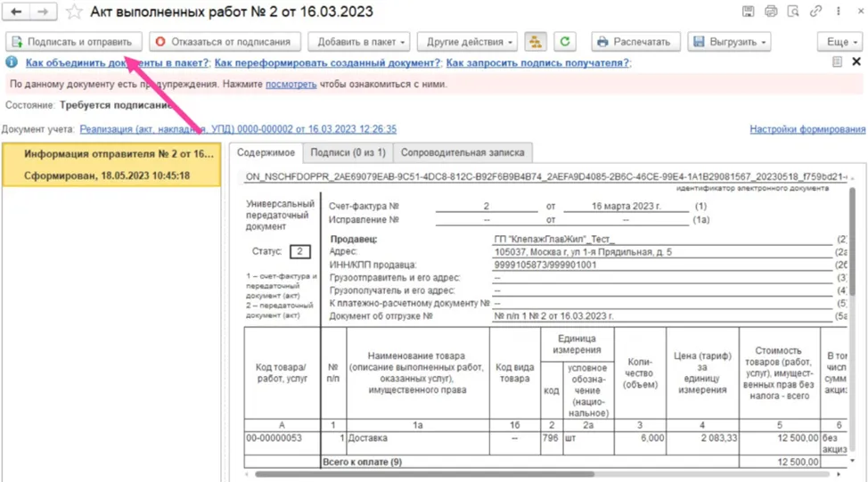Viewport: 868px width, 482px height.
Task: Click the document structure hierarchy icon
Action: coord(536,42)
